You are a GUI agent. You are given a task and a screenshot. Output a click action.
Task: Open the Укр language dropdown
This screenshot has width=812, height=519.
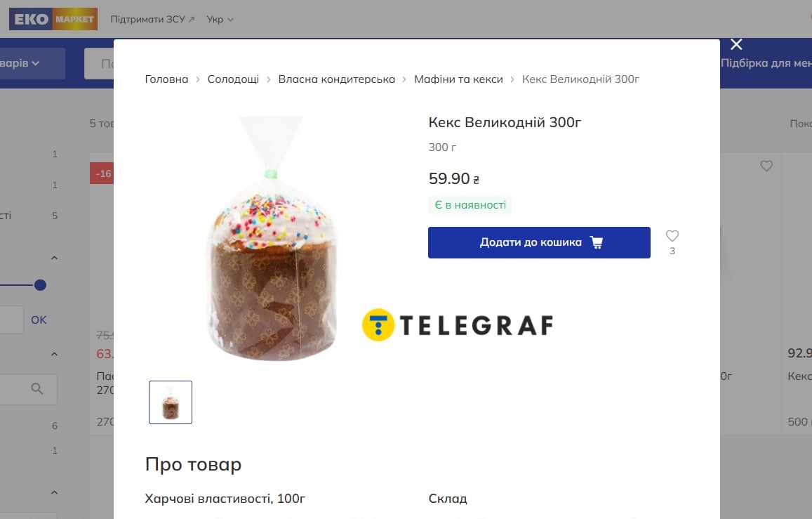(x=220, y=19)
